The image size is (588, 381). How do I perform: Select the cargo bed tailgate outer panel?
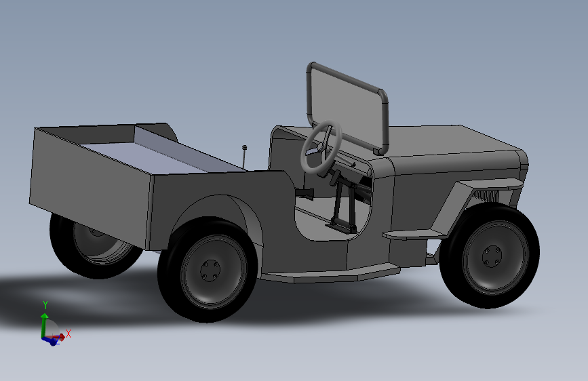(90, 188)
